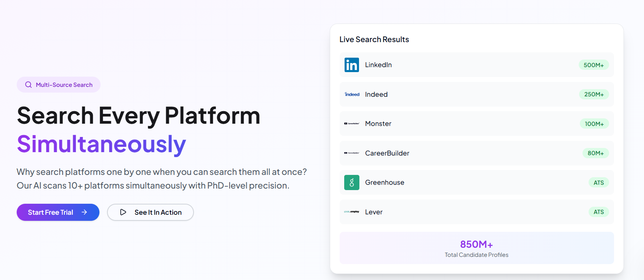This screenshot has height=280, width=644.
Task: Click the Total Candidate Profiles caption
Action: [476, 255]
